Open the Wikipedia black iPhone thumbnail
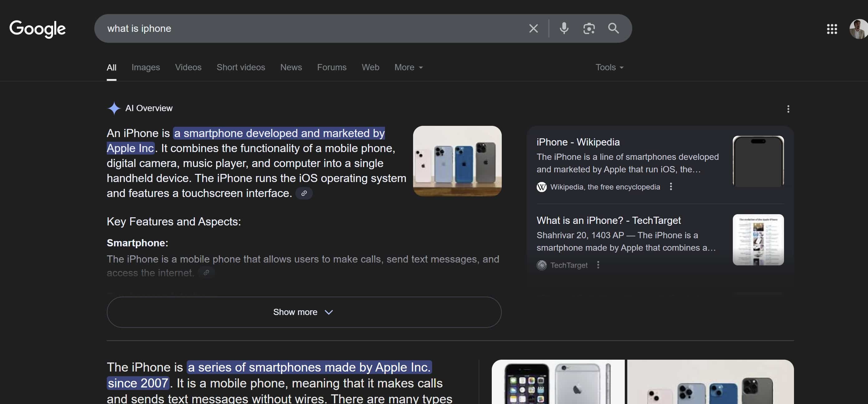 pyautogui.click(x=758, y=161)
